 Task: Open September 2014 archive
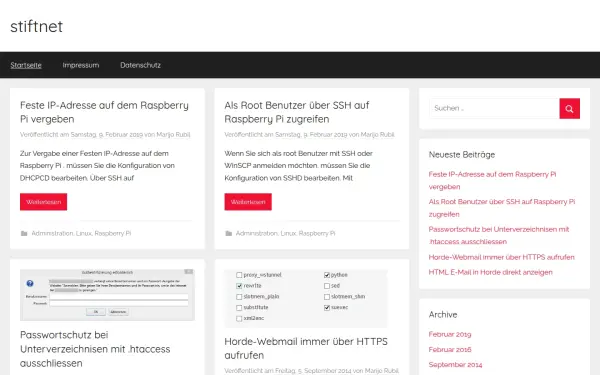click(x=455, y=365)
